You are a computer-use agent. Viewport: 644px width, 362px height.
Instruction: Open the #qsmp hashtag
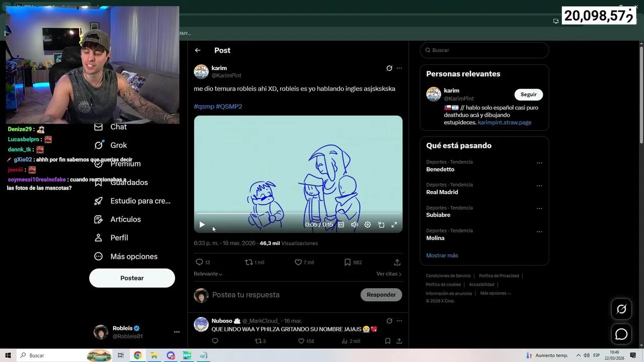click(x=204, y=107)
